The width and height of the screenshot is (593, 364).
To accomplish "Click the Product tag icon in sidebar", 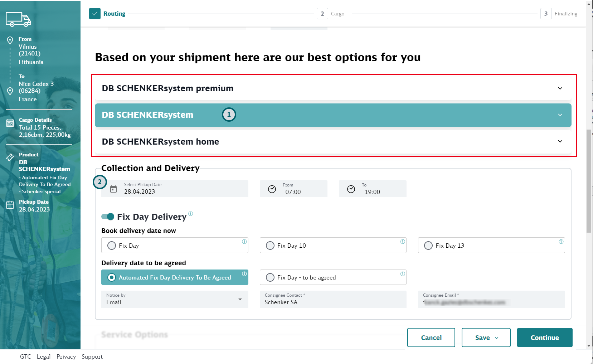I will click(x=10, y=157).
